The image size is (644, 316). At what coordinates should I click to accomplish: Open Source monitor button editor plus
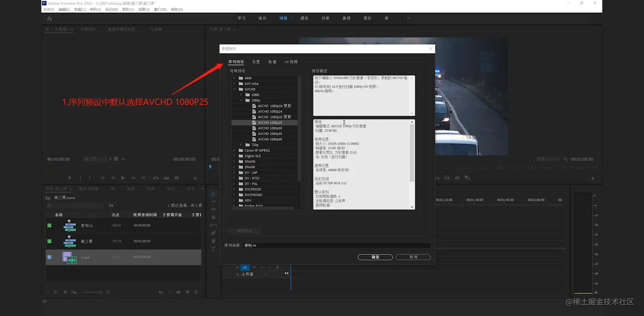point(195,178)
